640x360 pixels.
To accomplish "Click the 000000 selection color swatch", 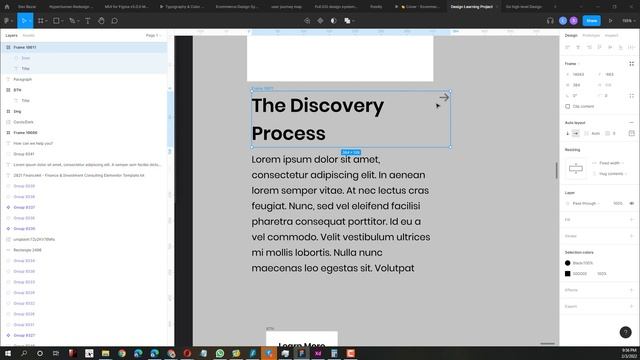I will (x=567, y=273).
